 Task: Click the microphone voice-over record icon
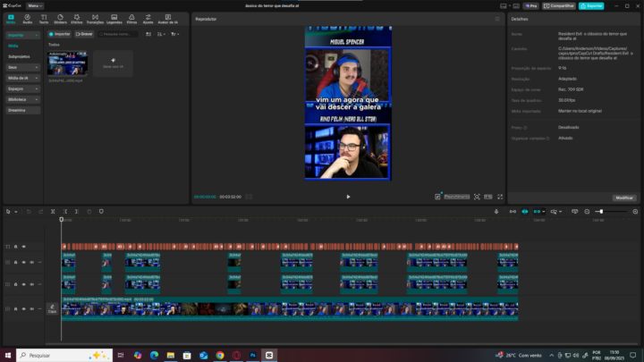(496, 212)
